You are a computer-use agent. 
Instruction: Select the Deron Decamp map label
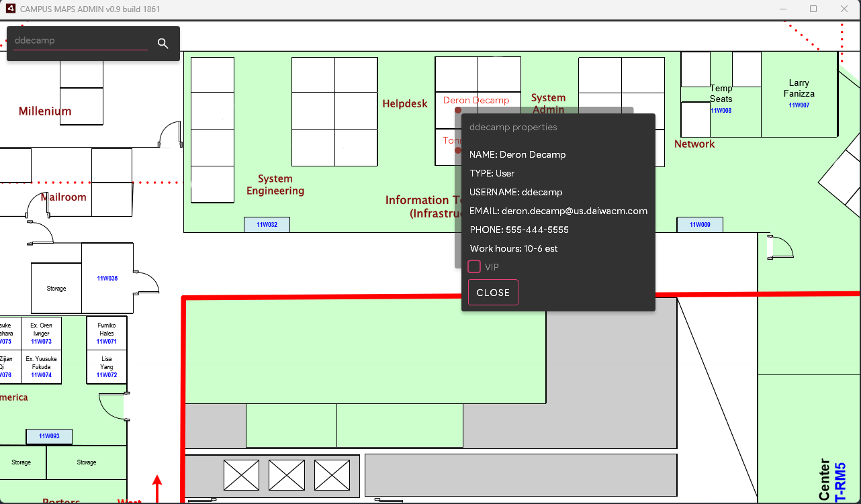pos(476,101)
